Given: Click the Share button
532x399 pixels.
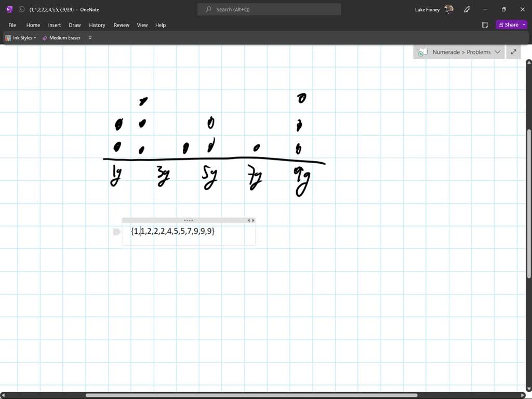Looking at the screenshot, I should tap(508, 25).
